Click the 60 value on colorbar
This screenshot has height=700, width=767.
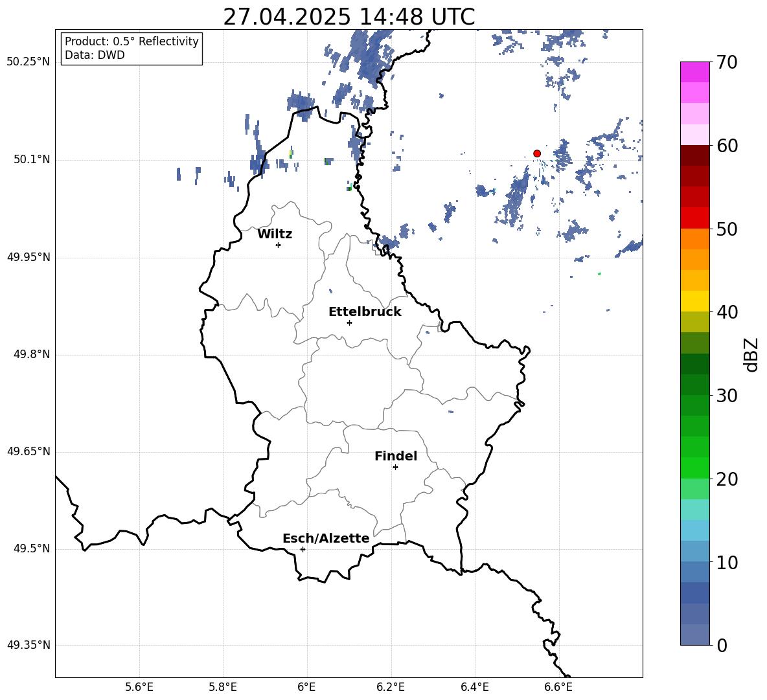(x=727, y=146)
